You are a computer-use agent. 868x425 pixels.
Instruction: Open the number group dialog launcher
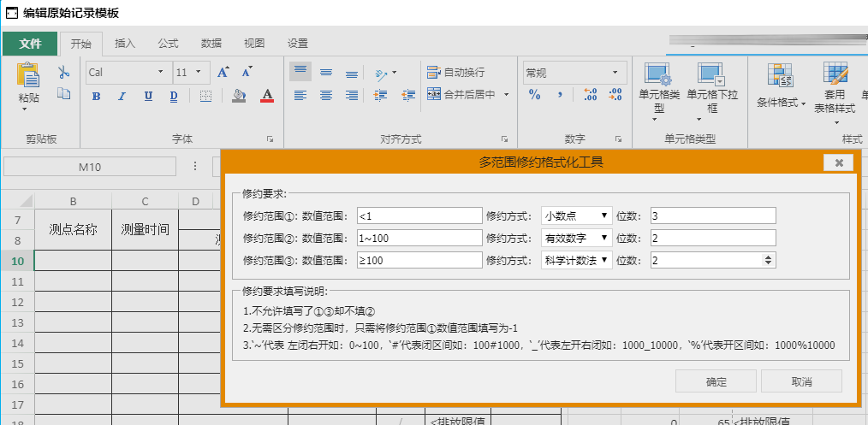click(618, 140)
